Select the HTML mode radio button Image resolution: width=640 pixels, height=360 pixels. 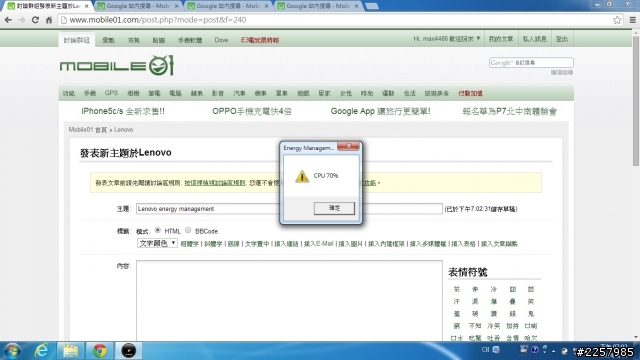click(158, 231)
